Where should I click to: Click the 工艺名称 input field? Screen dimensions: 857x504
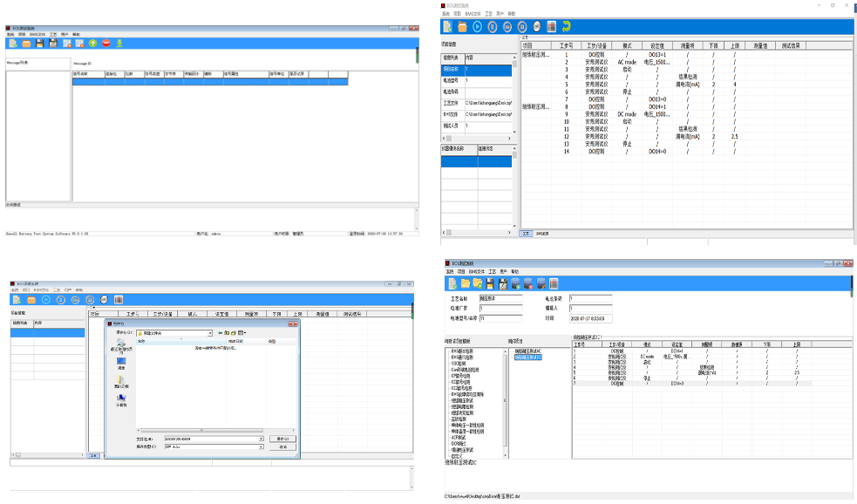[500, 298]
